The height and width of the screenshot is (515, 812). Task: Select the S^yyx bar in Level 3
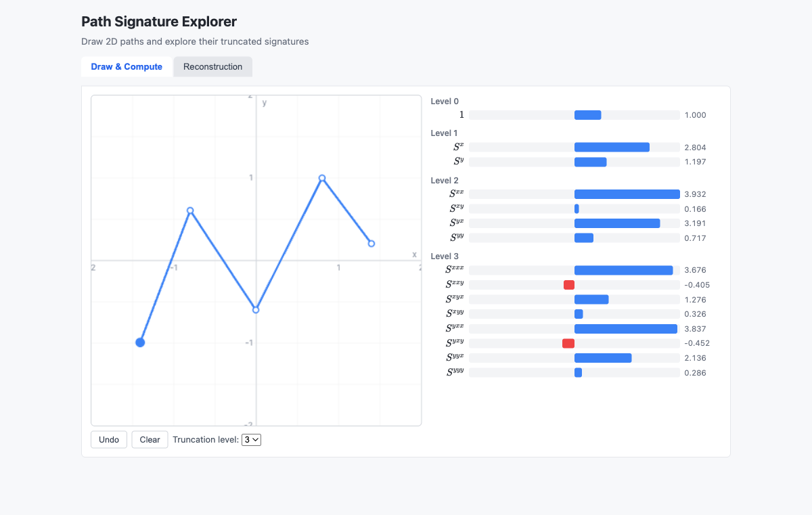point(602,358)
